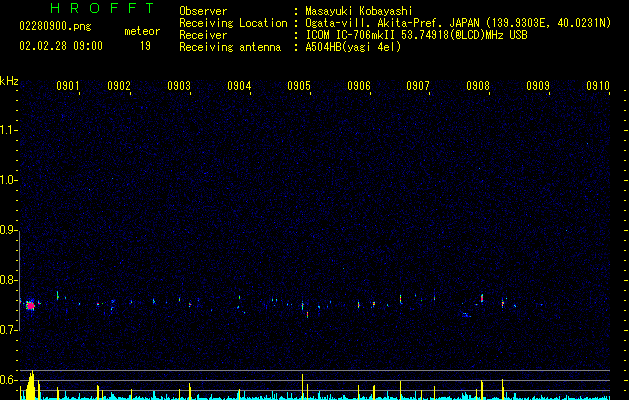Click the A504HB(yagi 4el) antenna text
This screenshot has width=629, height=400.
[353, 47]
